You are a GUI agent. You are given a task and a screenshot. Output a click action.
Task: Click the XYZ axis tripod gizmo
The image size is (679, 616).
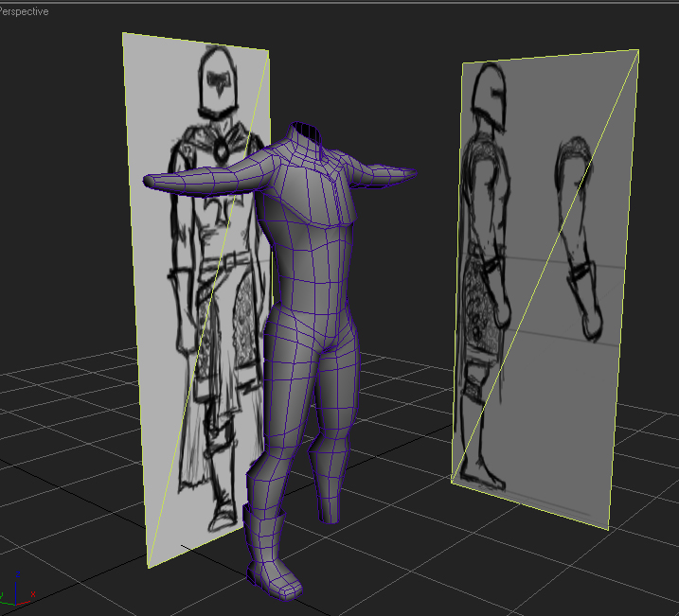pyautogui.click(x=17, y=590)
